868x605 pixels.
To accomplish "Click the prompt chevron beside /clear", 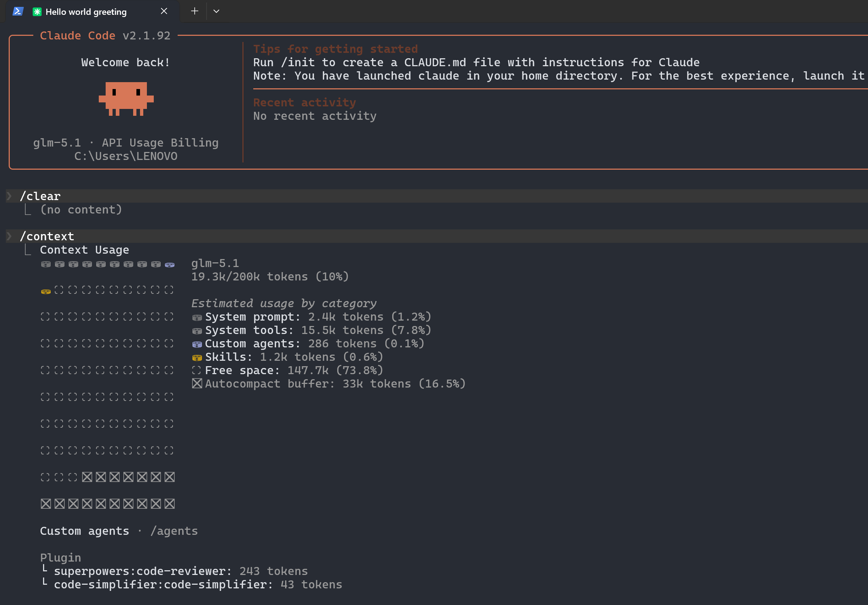I will [9, 196].
